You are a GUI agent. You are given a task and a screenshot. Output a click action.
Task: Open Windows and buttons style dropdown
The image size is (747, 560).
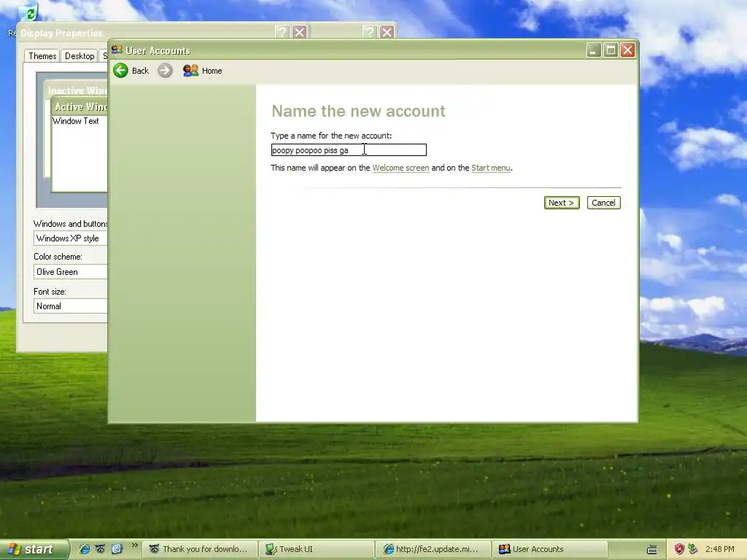point(71,238)
